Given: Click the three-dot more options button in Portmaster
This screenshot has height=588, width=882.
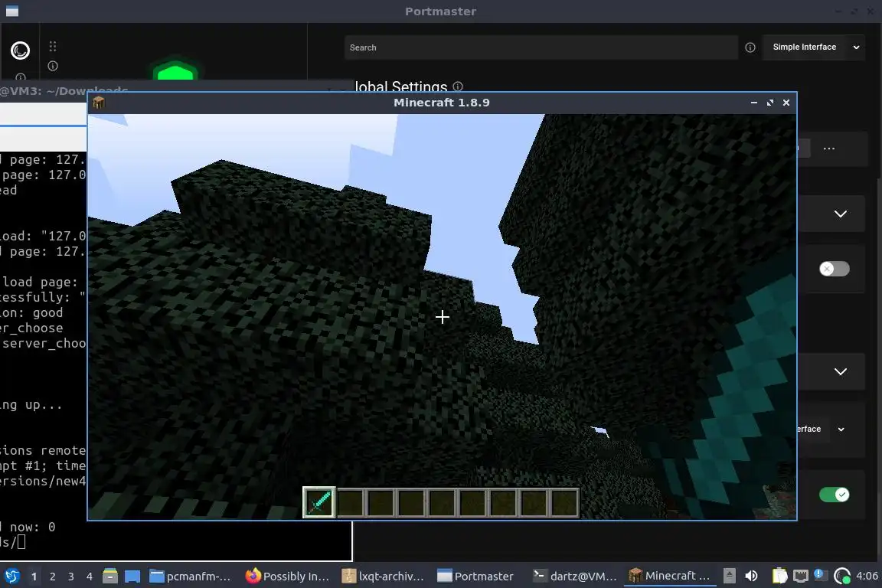Looking at the screenshot, I should point(828,149).
